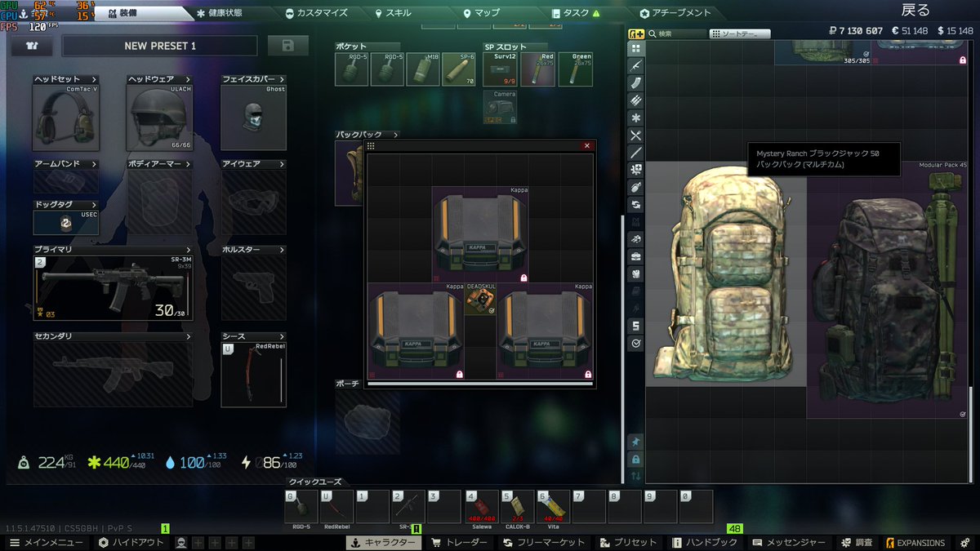Toggle the swap arrows icon at the stash bottom
Image resolution: width=980 pixels, height=551 pixels.
635,476
